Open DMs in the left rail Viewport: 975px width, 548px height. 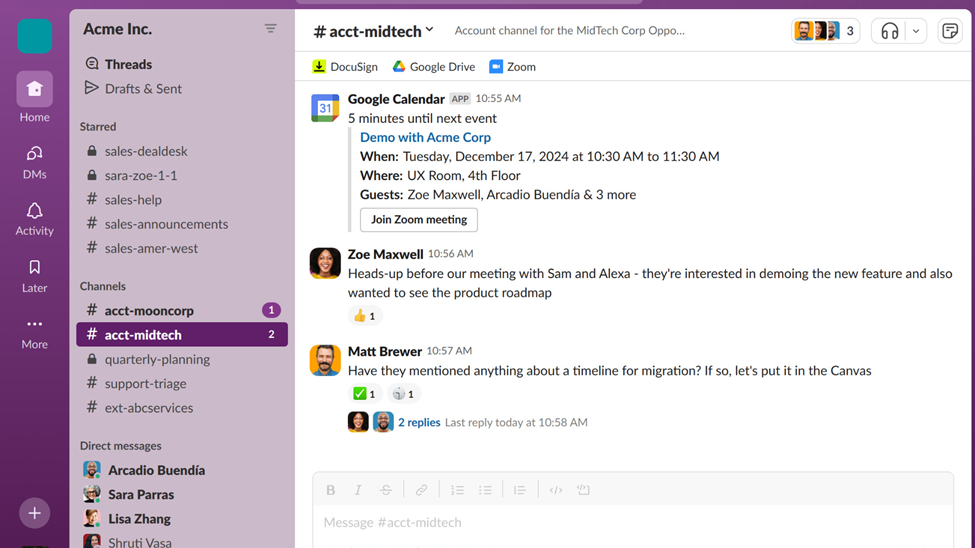[x=34, y=162]
